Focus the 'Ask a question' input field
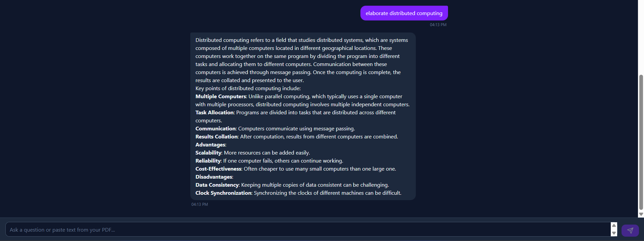Image resolution: width=644 pixels, height=241 pixels. click(x=302, y=230)
